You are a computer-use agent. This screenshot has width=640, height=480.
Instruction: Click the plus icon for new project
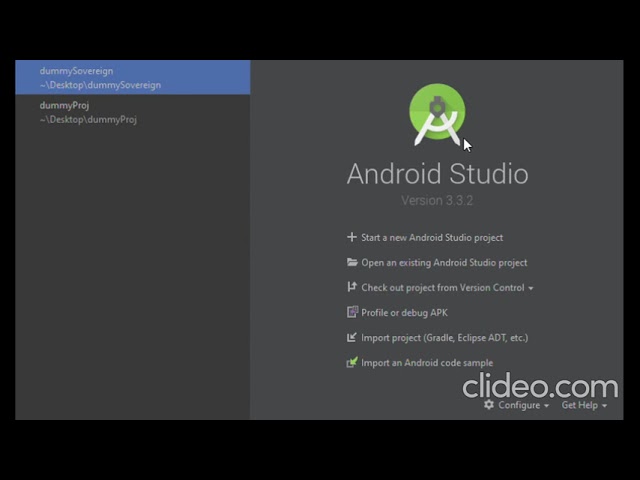(351, 237)
